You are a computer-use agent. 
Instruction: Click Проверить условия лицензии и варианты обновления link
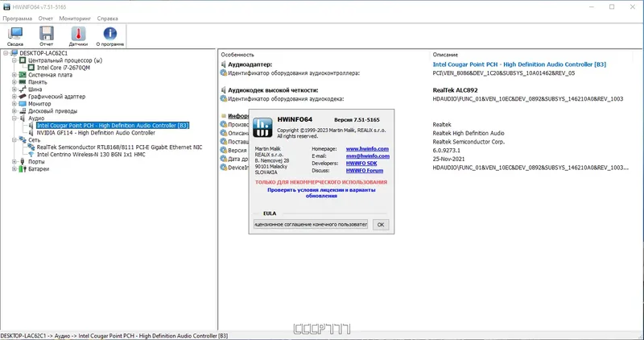click(321, 193)
